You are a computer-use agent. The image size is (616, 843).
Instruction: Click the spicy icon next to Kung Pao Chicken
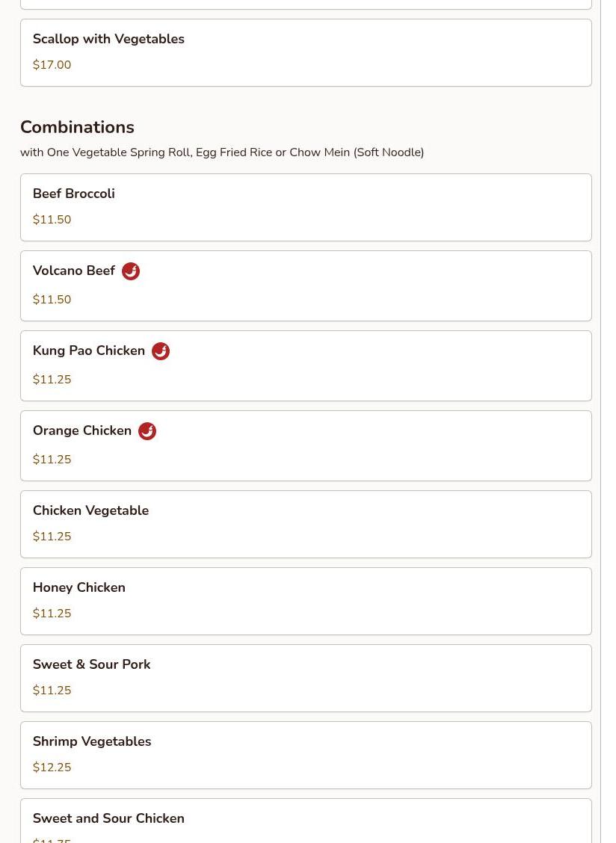[x=161, y=351]
